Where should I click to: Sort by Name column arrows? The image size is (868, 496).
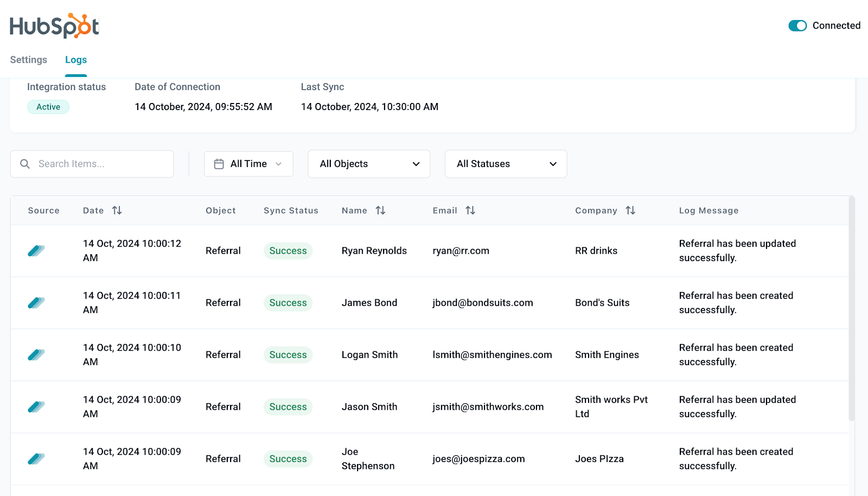(x=381, y=210)
